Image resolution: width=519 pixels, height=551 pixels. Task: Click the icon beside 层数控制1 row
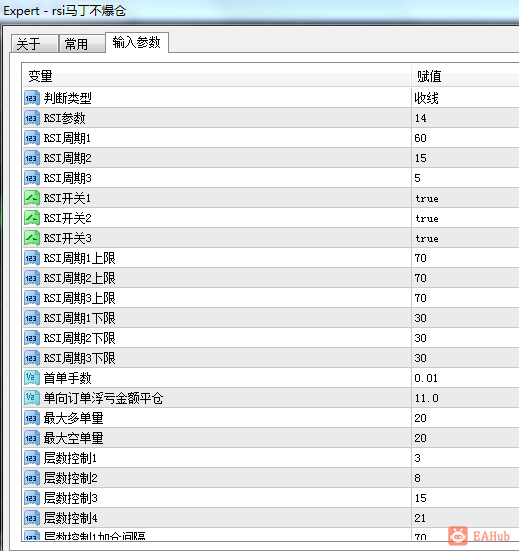[32, 458]
